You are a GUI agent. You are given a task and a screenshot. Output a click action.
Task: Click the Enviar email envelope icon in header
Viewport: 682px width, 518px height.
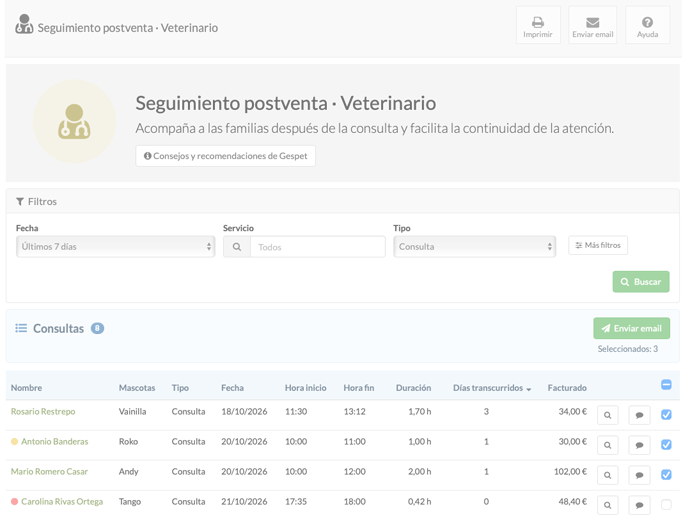(x=592, y=25)
